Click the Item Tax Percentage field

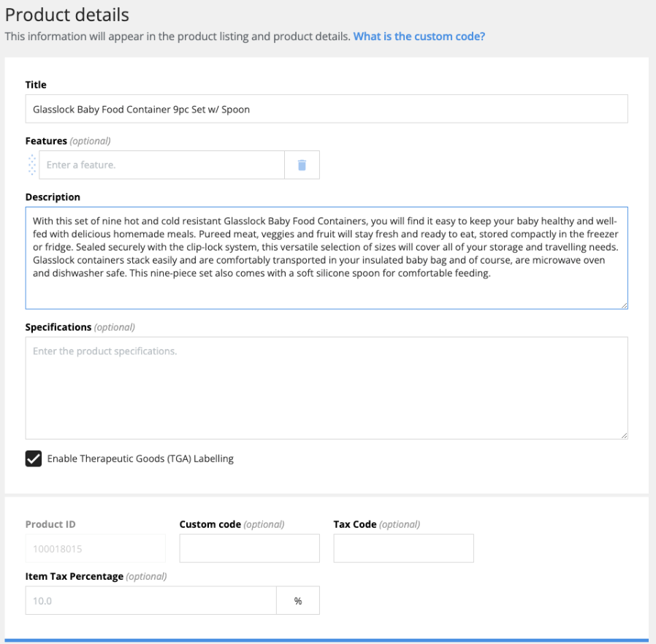pyautogui.click(x=150, y=600)
